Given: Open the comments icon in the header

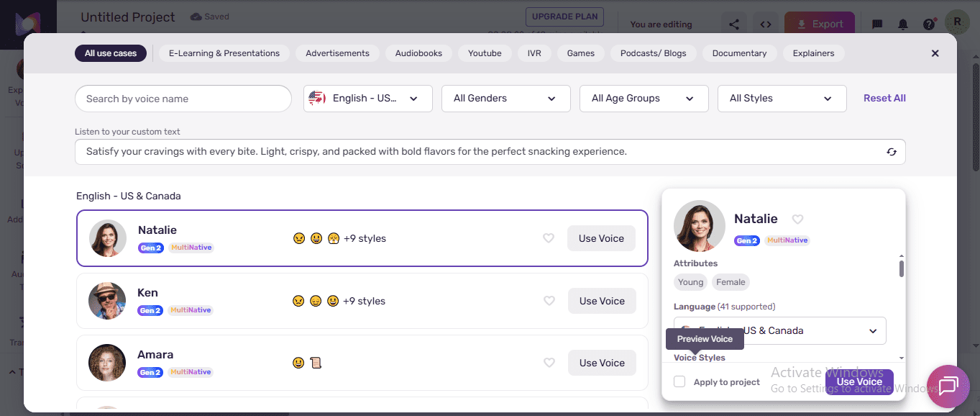Looking at the screenshot, I should [x=877, y=24].
